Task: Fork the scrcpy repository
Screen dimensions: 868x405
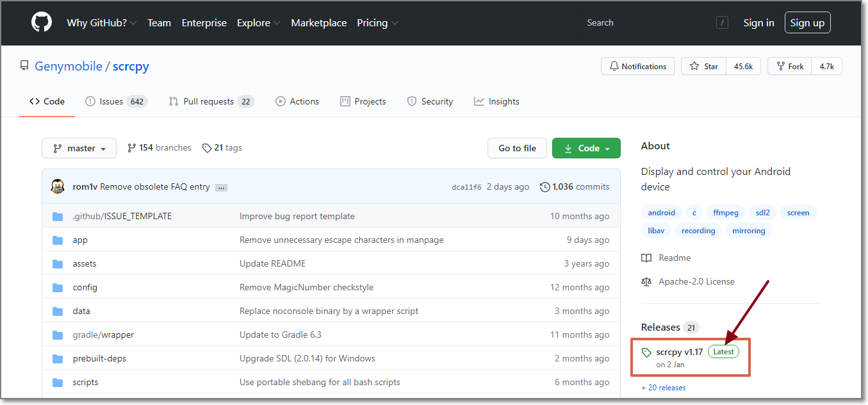Action: click(789, 66)
